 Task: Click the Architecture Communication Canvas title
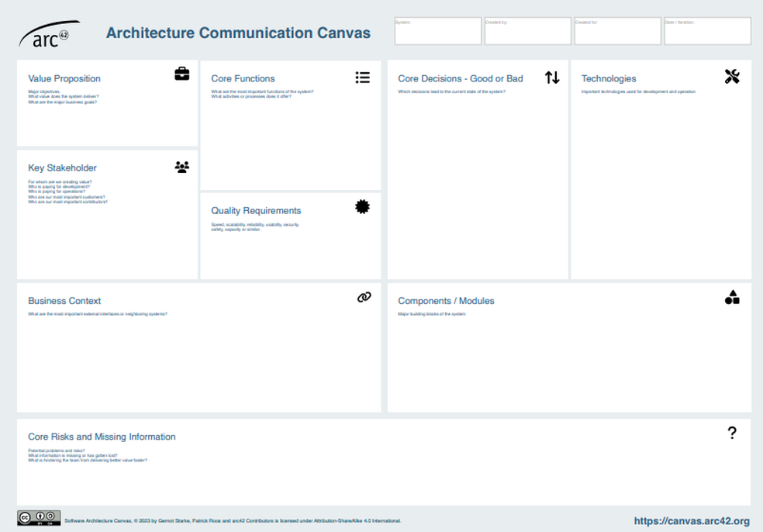click(238, 33)
